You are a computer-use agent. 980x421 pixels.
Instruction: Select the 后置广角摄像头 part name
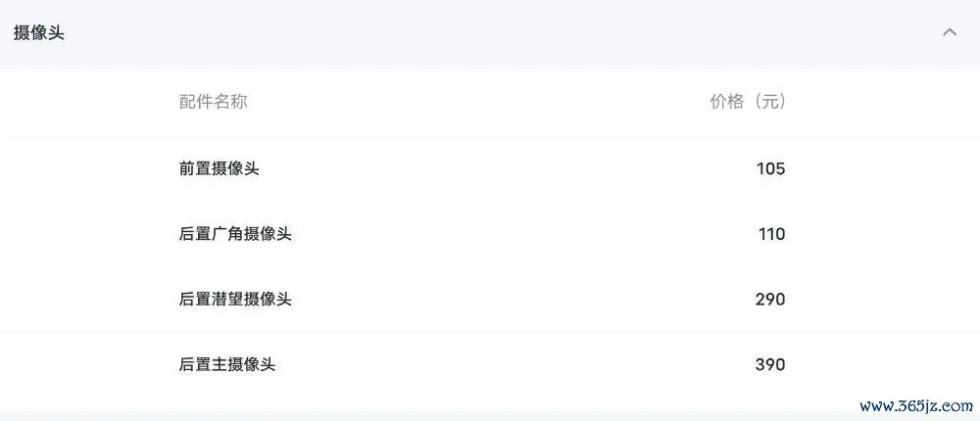[x=235, y=234]
